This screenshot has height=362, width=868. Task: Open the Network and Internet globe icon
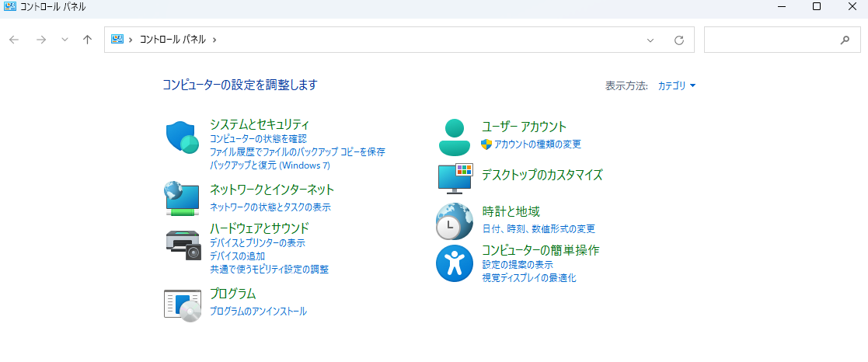click(182, 198)
